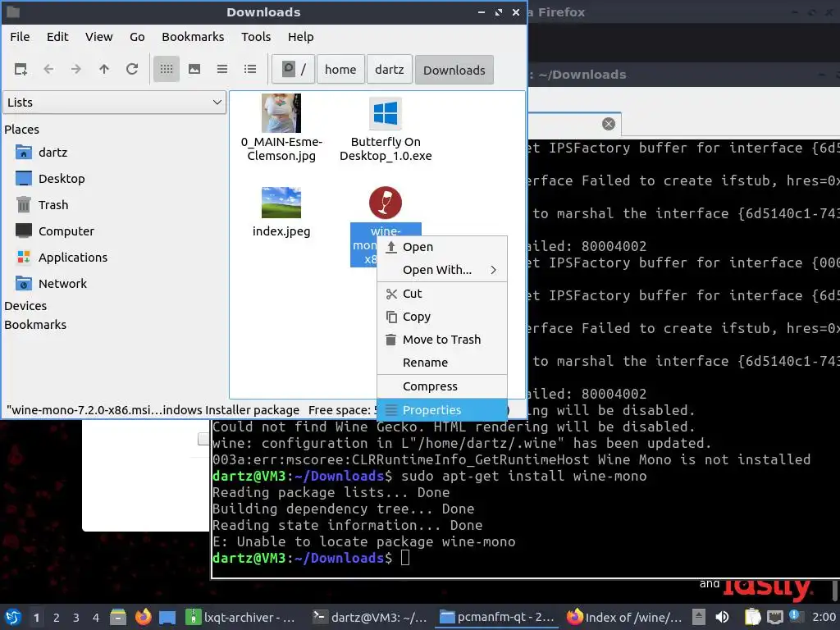Screen dimensions: 840x630
Task: Switch to lxqt-archiver taskbar window
Action: tap(241, 617)
